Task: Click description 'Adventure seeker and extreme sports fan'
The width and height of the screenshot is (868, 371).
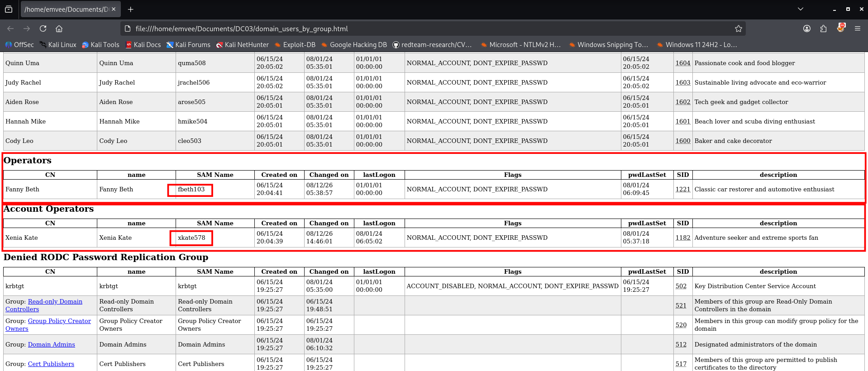Action: point(756,238)
